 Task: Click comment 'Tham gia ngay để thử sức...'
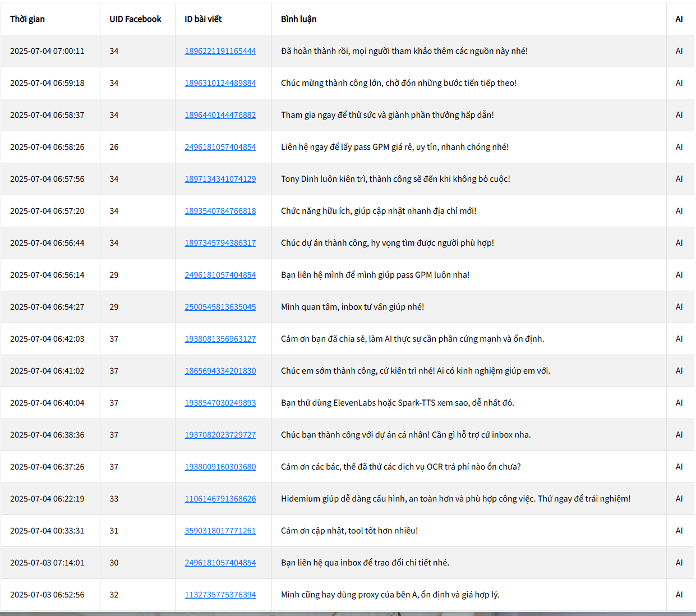click(388, 115)
